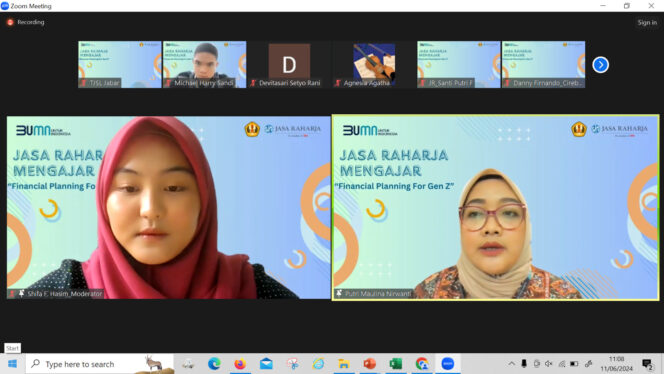Viewport: 664px width, 374px height.
Task: Click the Sign in button
Action: [x=647, y=22]
